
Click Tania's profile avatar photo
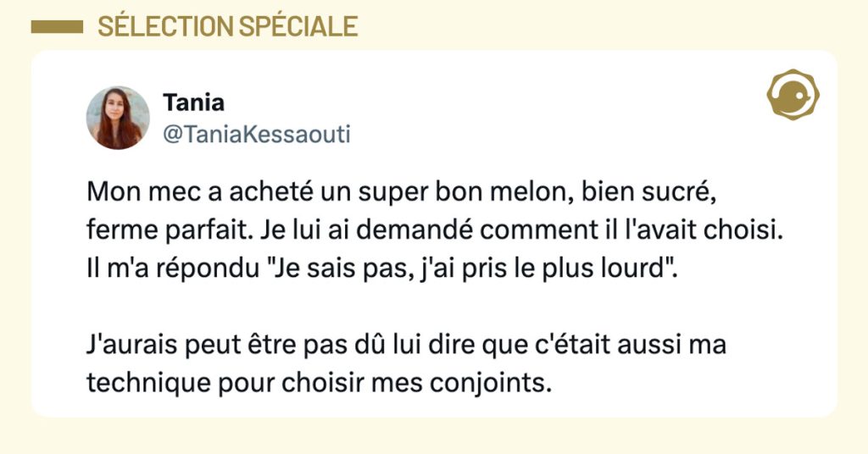[118, 118]
